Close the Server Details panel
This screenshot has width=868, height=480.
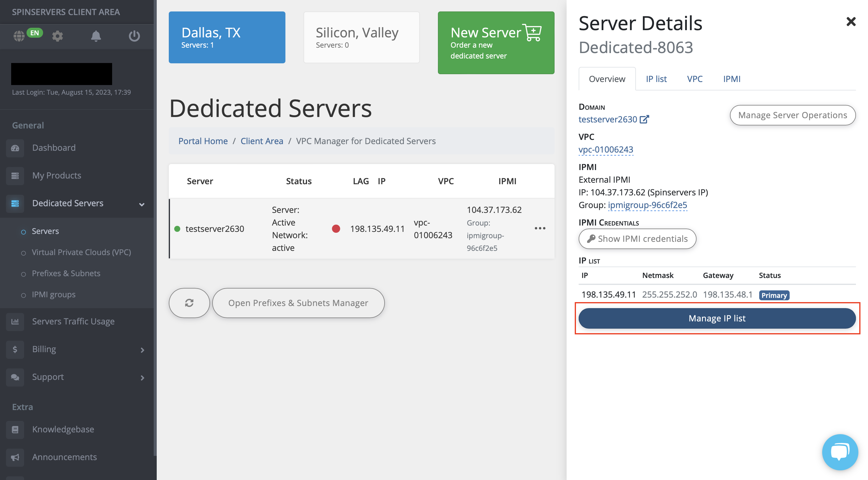851,22
